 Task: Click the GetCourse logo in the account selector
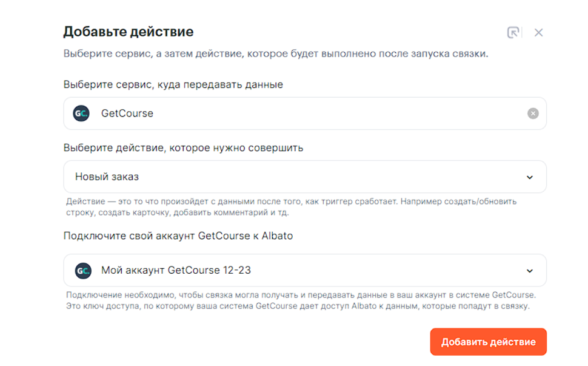click(83, 271)
